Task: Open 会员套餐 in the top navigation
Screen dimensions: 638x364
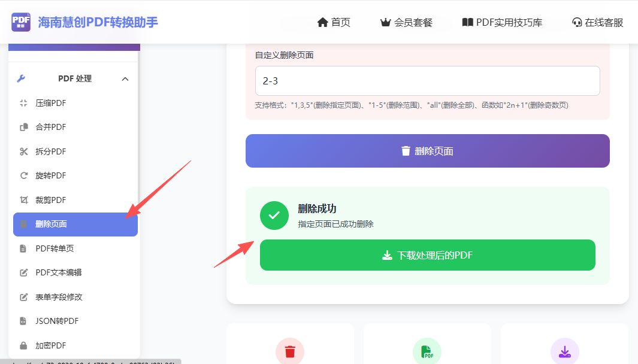Action: point(406,22)
